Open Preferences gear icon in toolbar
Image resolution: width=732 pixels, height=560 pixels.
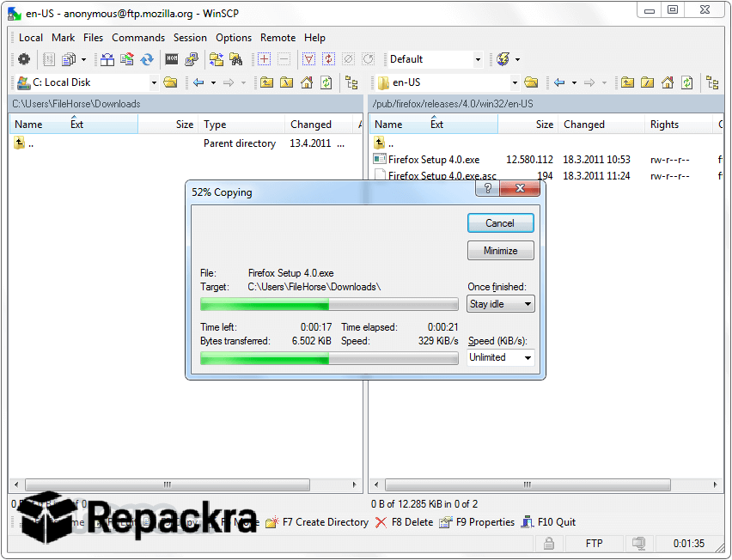(24, 59)
